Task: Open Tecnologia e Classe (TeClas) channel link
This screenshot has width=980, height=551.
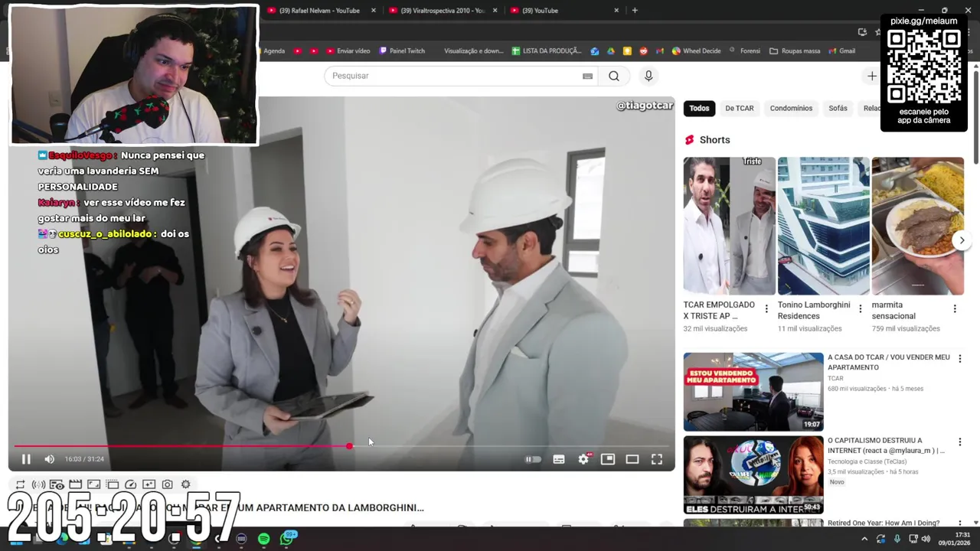Action: point(867,461)
